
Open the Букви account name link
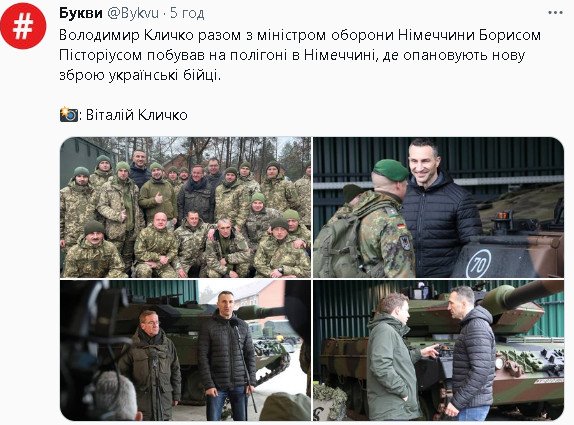(x=81, y=13)
